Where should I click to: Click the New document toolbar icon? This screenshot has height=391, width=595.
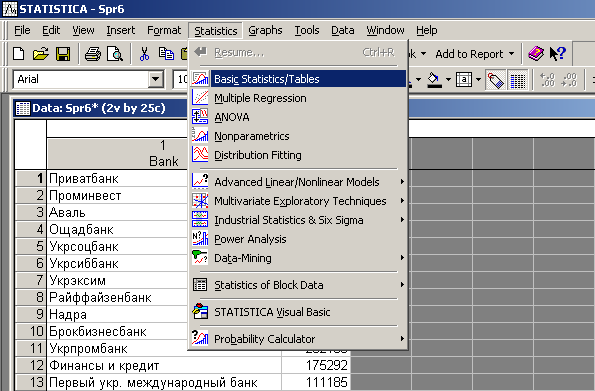(19, 54)
